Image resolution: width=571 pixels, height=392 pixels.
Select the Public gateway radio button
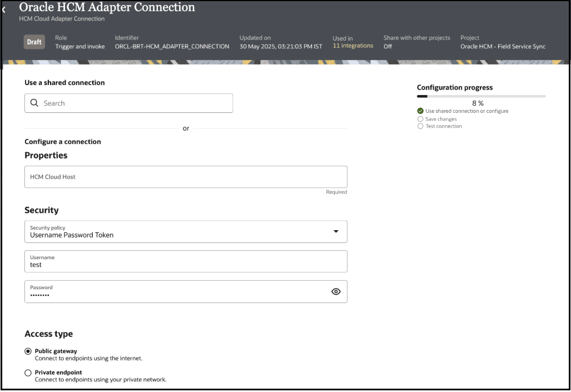pyautogui.click(x=28, y=351)
